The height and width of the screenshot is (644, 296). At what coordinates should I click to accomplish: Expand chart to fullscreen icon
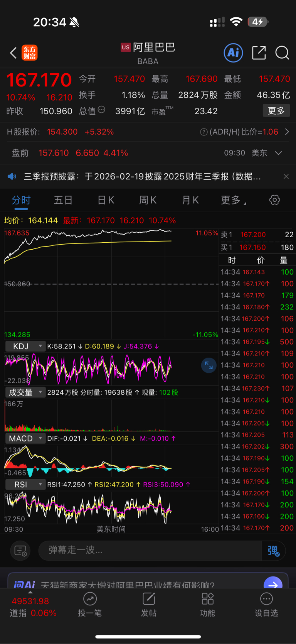(x=209, y=365)
